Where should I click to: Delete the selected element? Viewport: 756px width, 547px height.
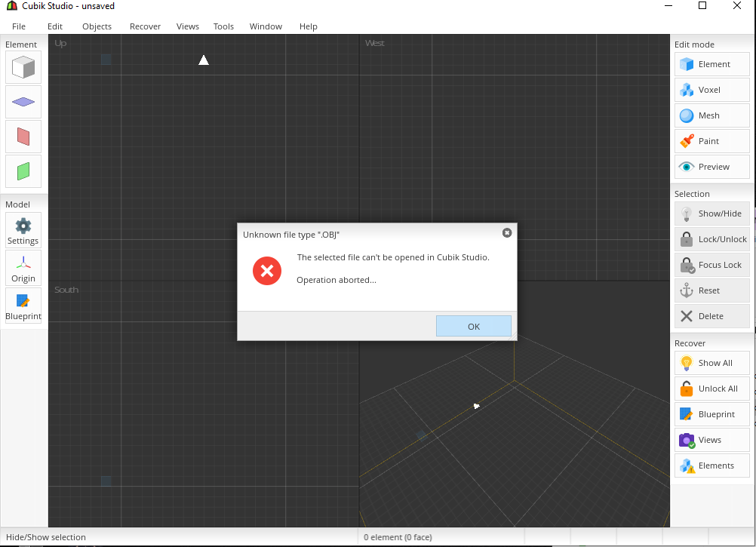711,316
